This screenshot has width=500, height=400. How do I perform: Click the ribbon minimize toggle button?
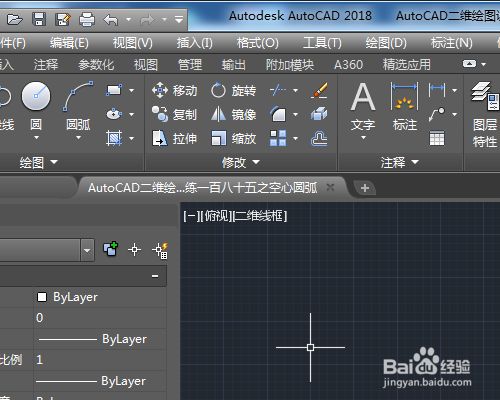pos(469,64)
